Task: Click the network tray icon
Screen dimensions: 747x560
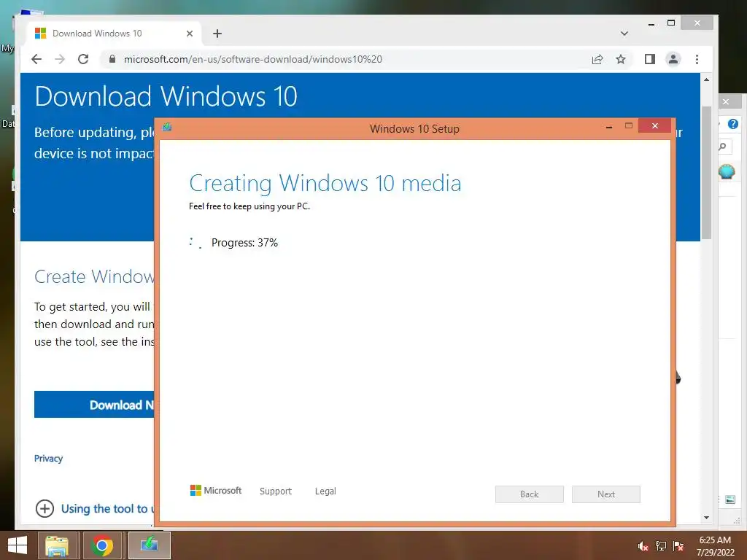Action: coord(661,546)
